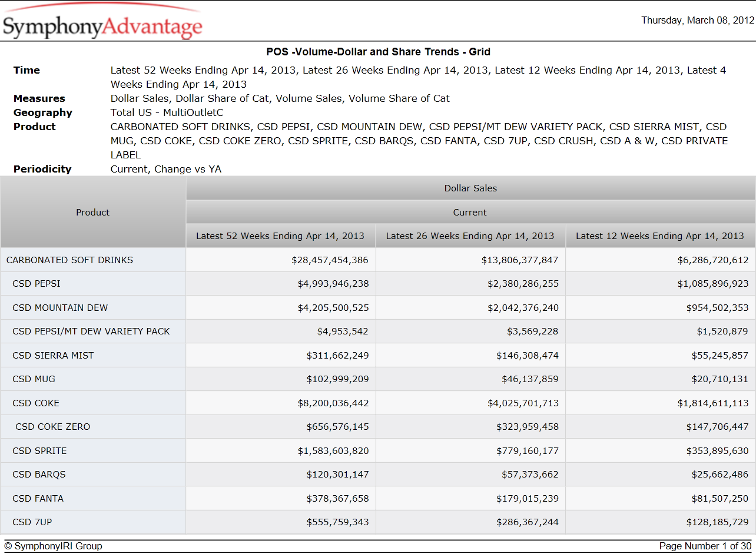Click the Time parameter label
This screenshot has width=756, height=557.
tap(26, 70)
